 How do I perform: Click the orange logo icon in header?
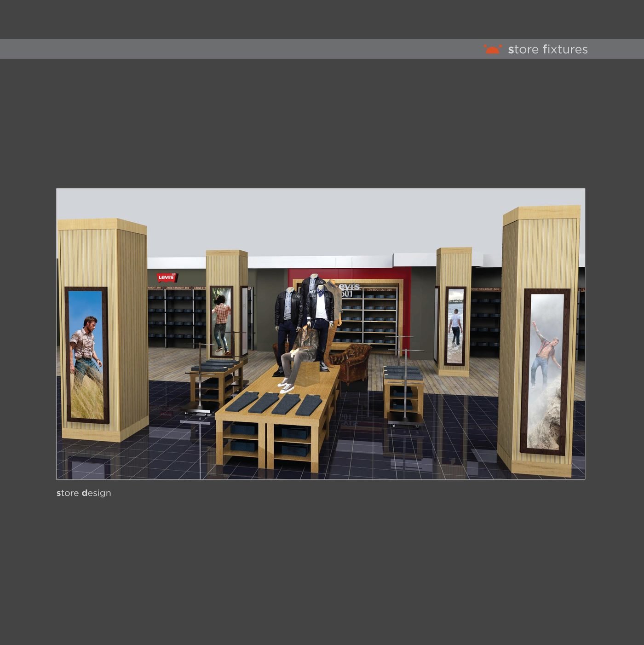[492, 49]
